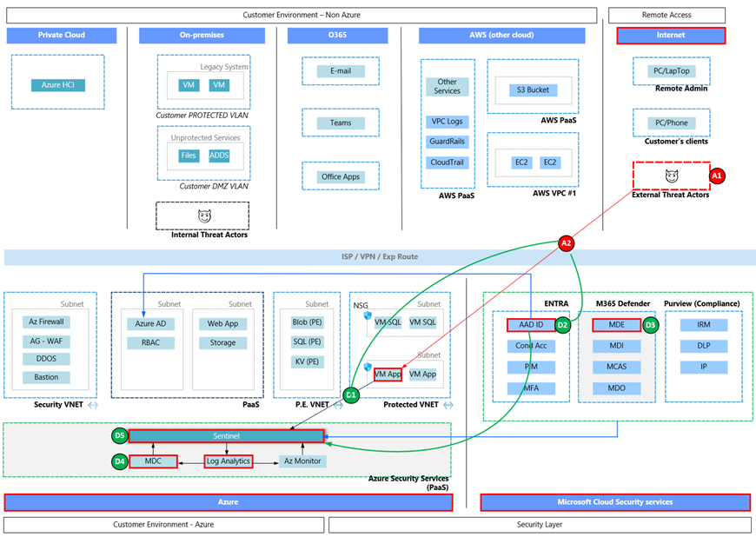756x537 pixels.
Task: Select the Bastion box
Action: (46, 377)
